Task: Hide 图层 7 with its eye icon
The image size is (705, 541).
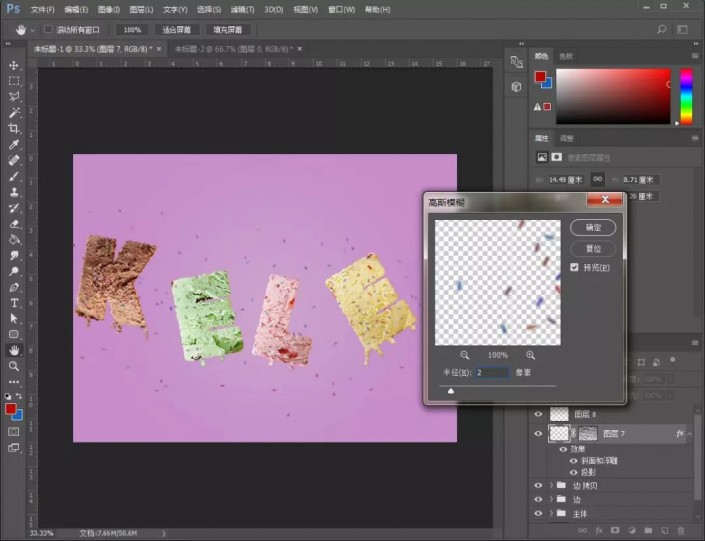Action: 538,434
